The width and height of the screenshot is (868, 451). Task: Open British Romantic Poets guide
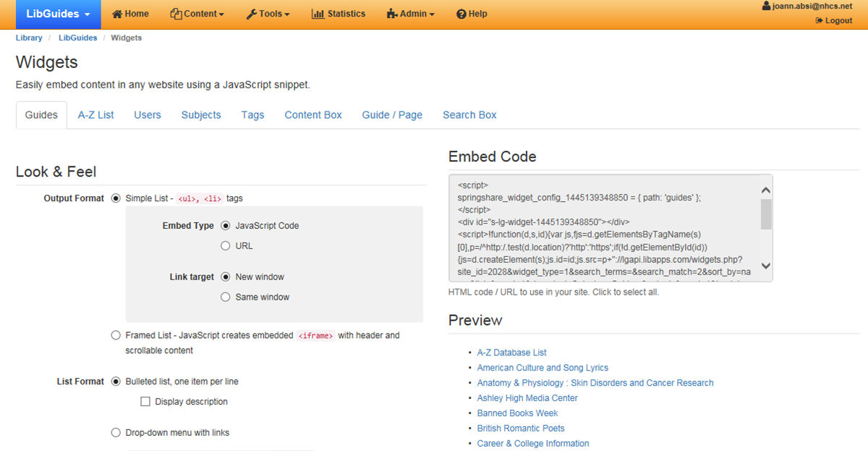pyautogui.click(x=521, y=429)
